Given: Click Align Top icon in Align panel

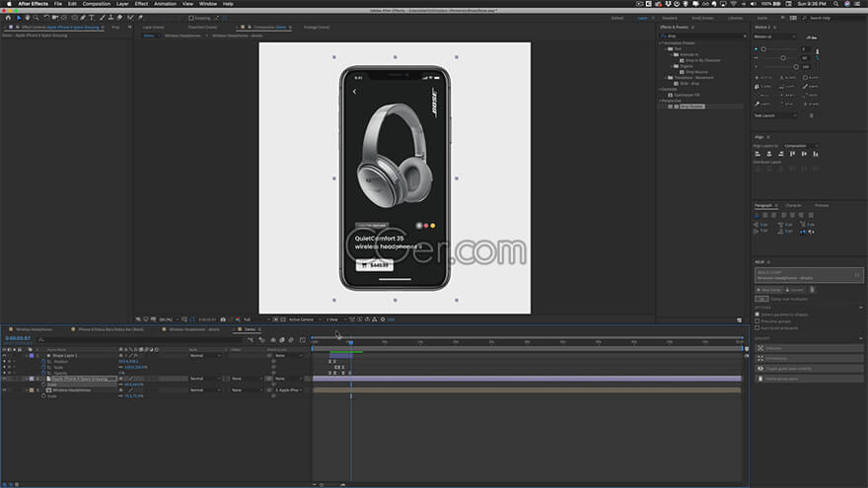Looking at the screenshot, I should point(793,154).
